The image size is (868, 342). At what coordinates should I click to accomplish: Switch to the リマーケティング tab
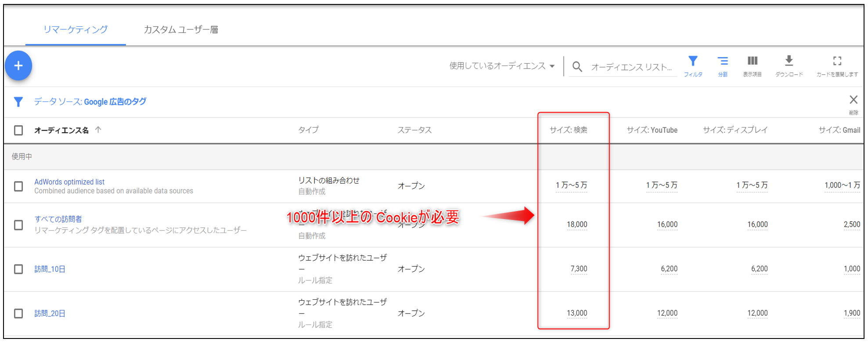(x=76, y=29)
